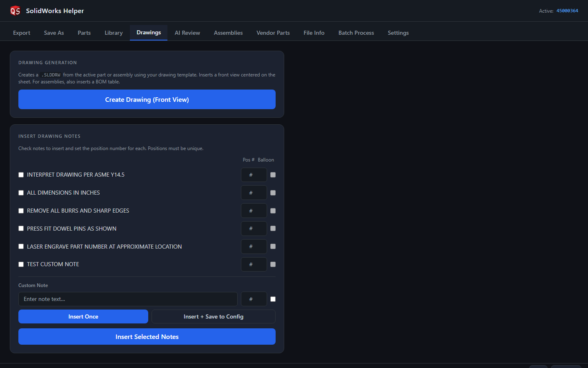Image resolution: width=588 pixels, height=368 pixels.
Task: Go to the Library tab
Action: point(114,33)
